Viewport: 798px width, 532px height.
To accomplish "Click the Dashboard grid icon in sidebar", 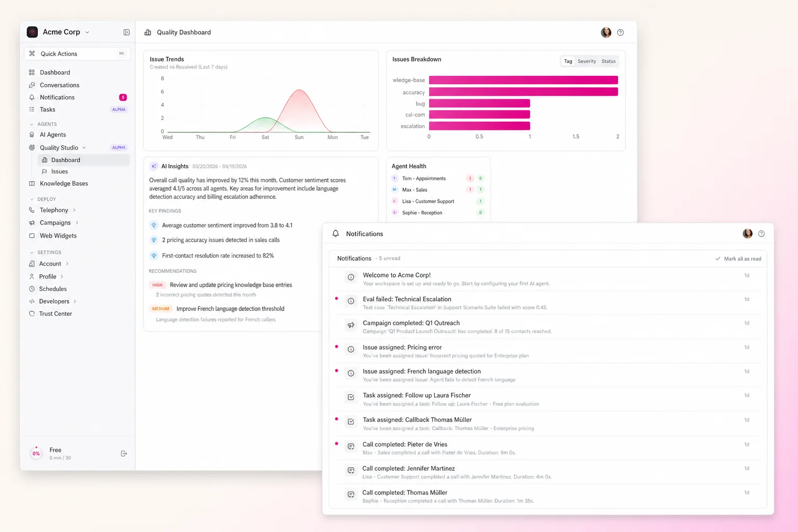I will pyautogui.click(x=32, y=73).
